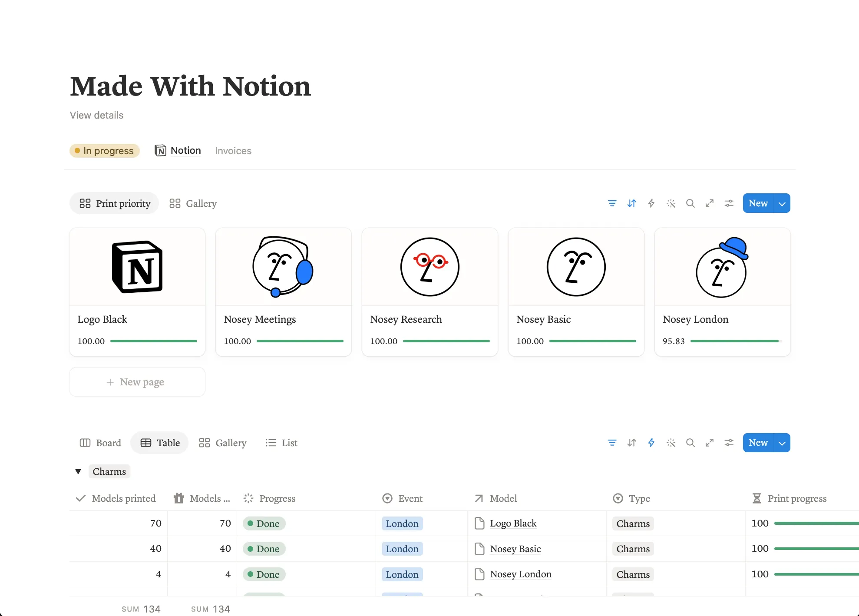Viewport: 859px width, 616px height.
Task: Click Models printed cell with value 40
Action: point(119,549)
